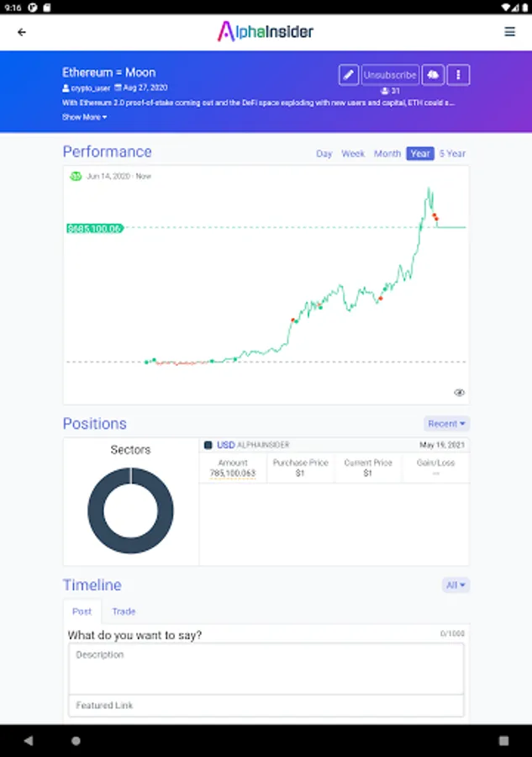The height and width of the screenshot is (757, 532).
Task: Switch to the Trade tab
Action: [x=124, y=611]
